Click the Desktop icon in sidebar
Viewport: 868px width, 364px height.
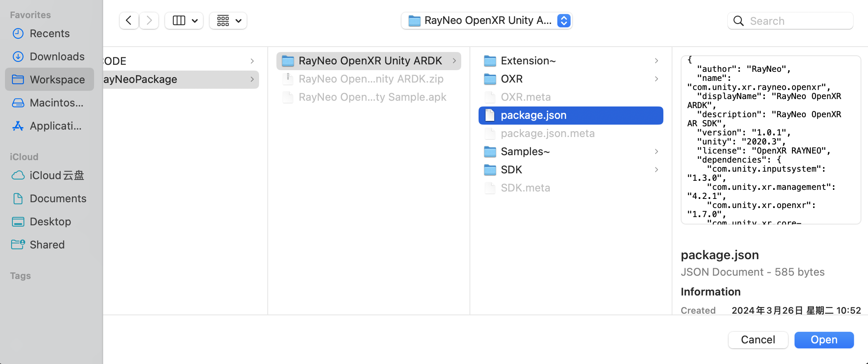(x=18, y=222)
